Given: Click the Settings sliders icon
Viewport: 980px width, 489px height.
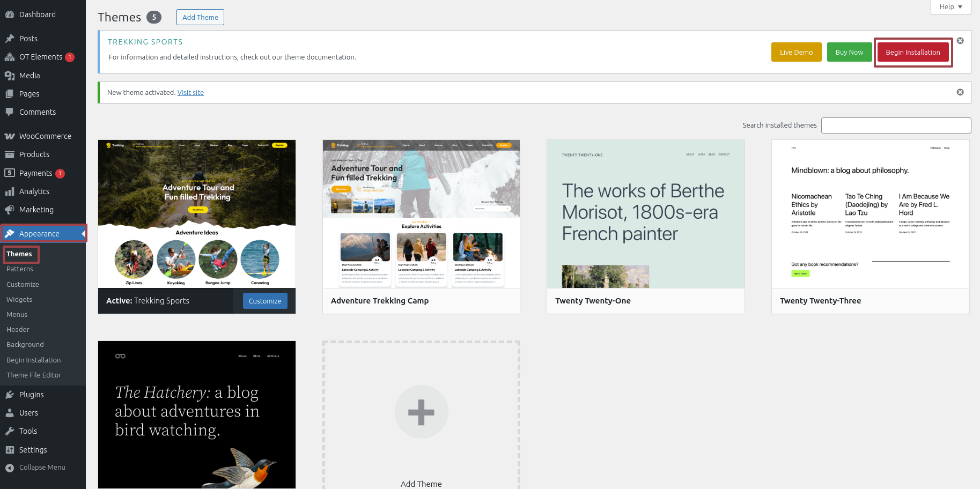Looking at the screenshot, I should (x=10, y=450).
